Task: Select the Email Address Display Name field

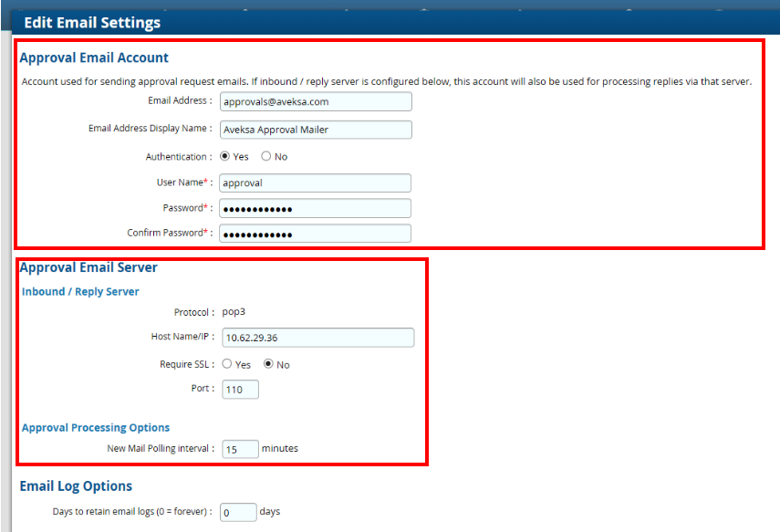Action: pos(315,129)
